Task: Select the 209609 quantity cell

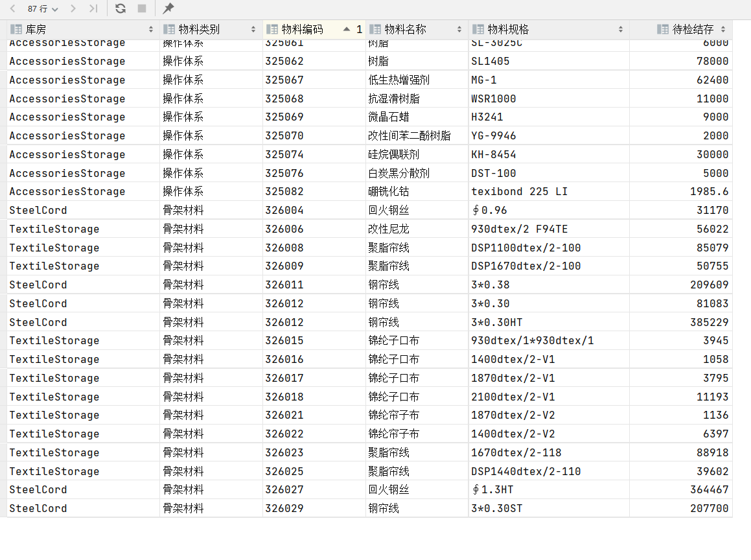Action: coord(681,285)
